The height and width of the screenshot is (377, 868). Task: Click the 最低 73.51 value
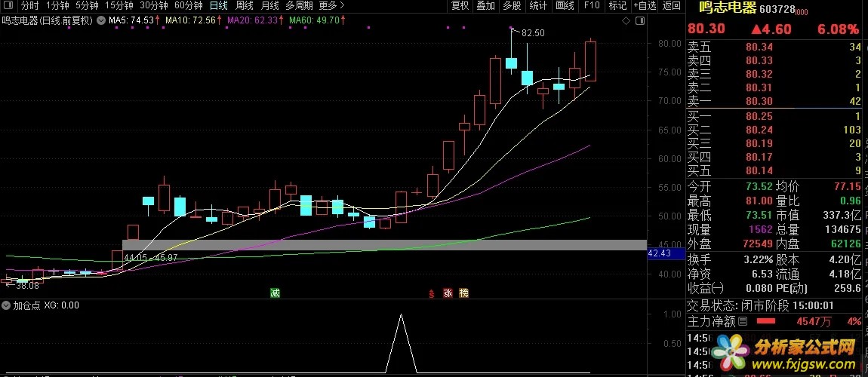pyautogui.click(x=758, y=215)
